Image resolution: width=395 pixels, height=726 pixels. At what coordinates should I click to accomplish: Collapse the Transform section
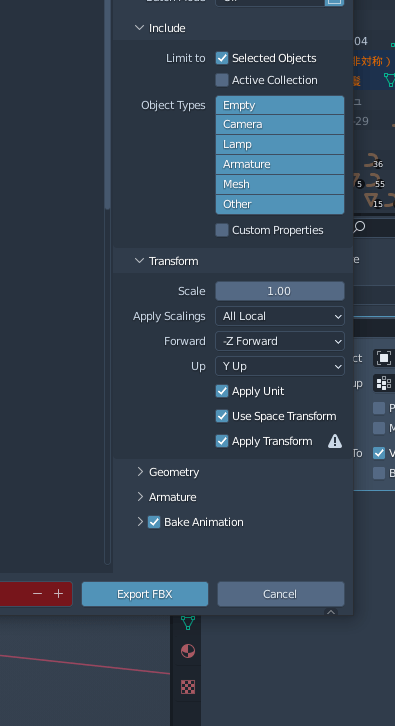139,261
